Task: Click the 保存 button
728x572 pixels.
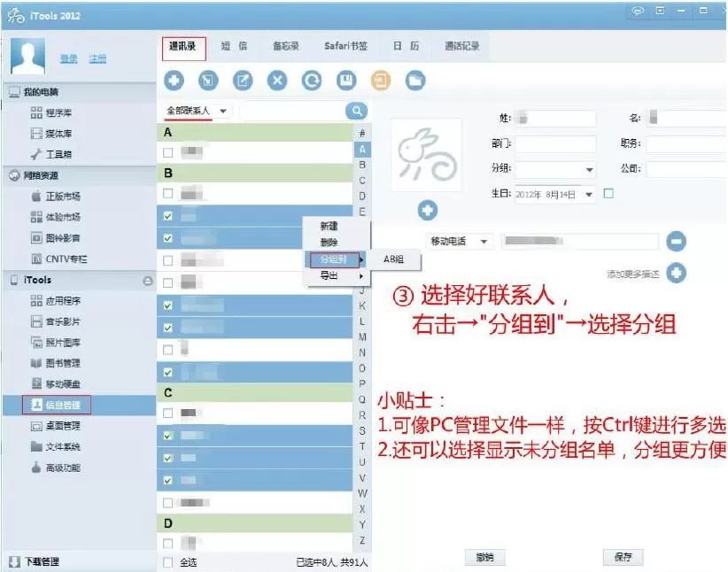Action: tap(623, 557)
